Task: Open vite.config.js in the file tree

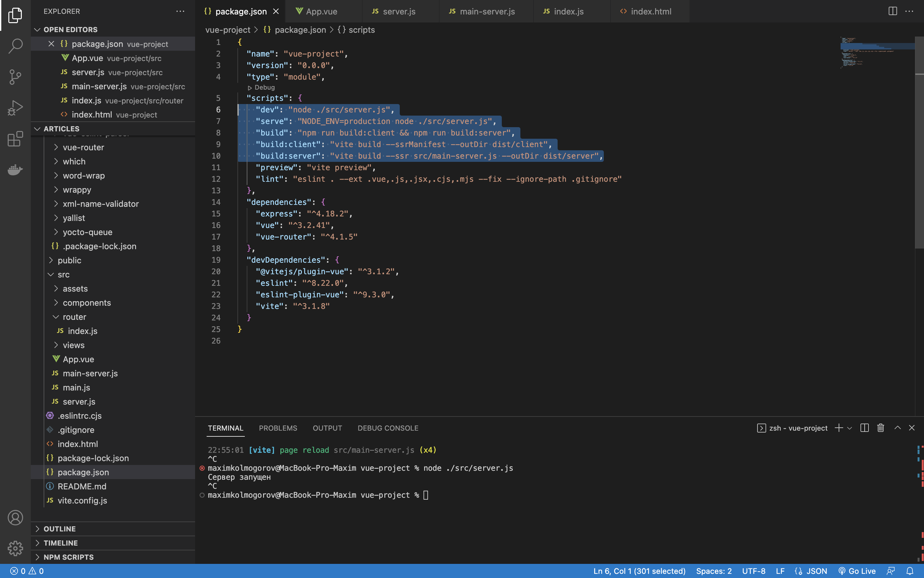Action: coord(113,500)
